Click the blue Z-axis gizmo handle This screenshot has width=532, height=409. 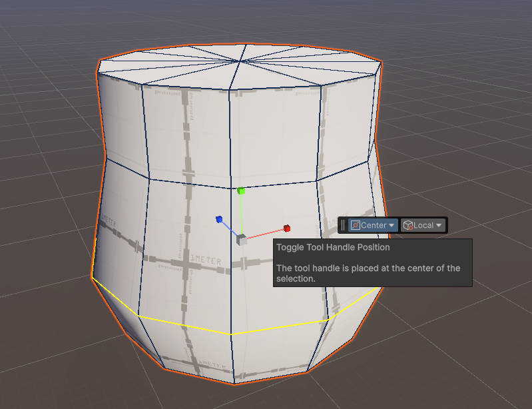(x=219, y=219)
